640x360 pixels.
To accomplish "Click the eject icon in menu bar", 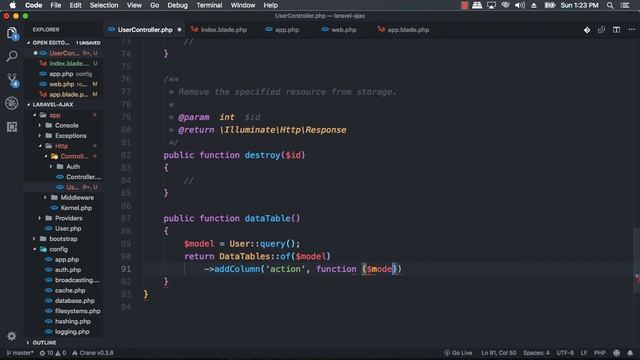I will [x=533, y=5].
